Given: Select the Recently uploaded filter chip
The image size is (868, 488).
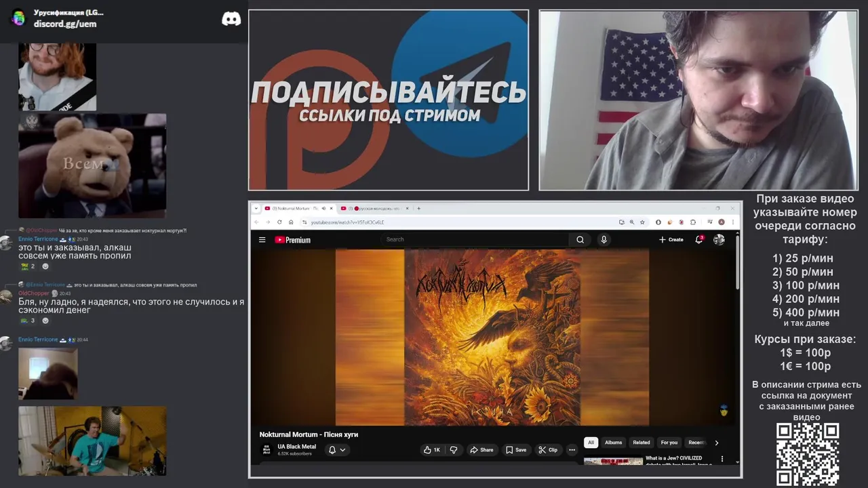Looking at the screenshot, I should [696, 443].
